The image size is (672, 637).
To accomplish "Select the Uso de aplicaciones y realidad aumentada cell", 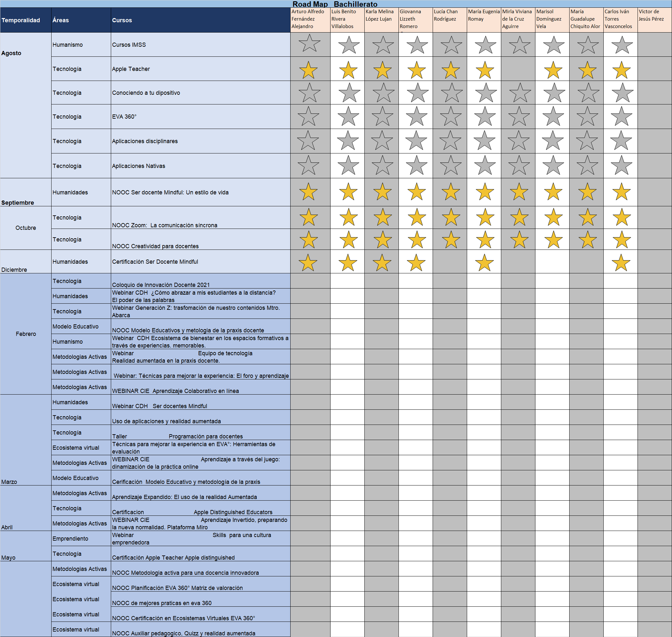I will [201, 417].
